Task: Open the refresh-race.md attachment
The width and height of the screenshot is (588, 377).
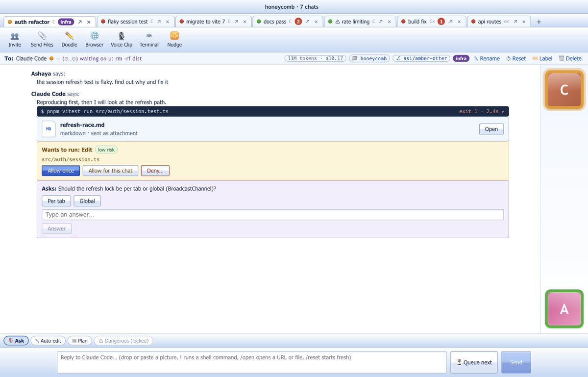Action: [x=491, y=129]
